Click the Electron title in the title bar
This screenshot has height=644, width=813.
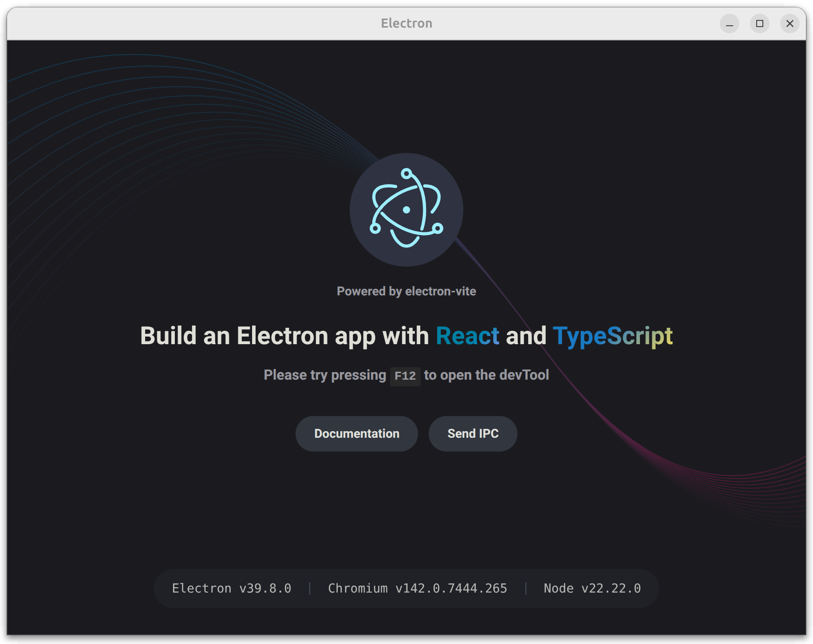pyautogui.click(x=406, y=23)
